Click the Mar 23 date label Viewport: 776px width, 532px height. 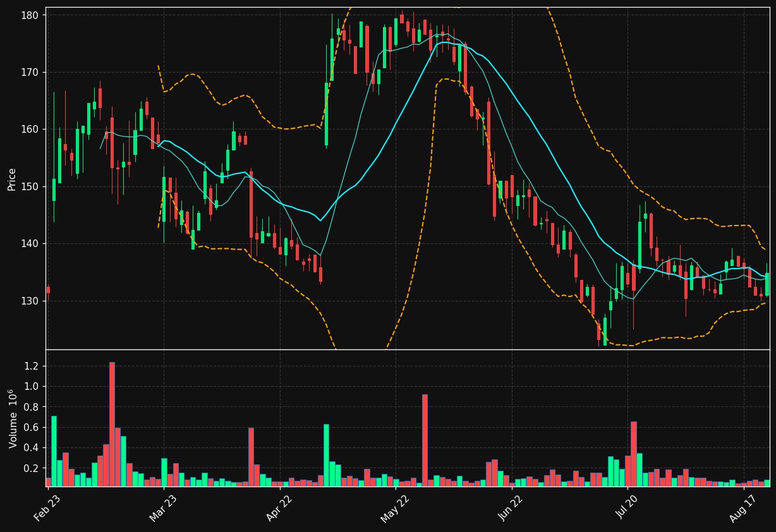[163, 507]
